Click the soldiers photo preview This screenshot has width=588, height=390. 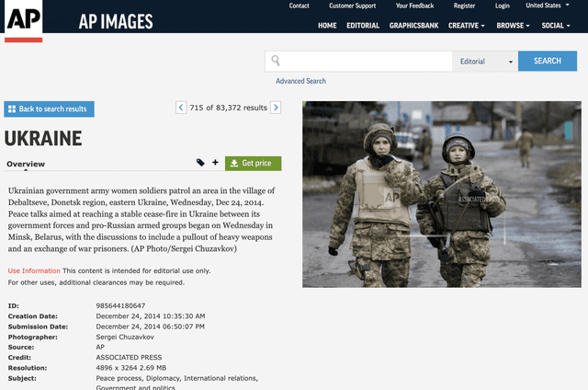(442, 194)
